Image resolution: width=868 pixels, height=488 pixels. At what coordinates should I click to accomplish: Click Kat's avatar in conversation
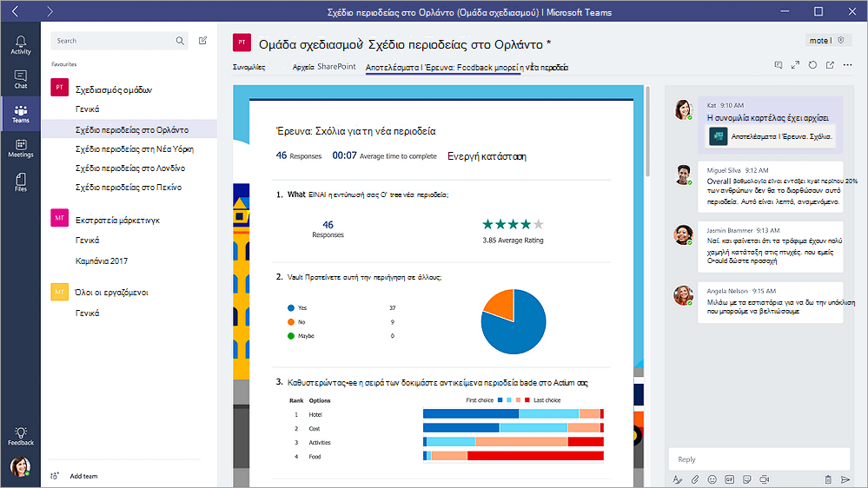683,109
